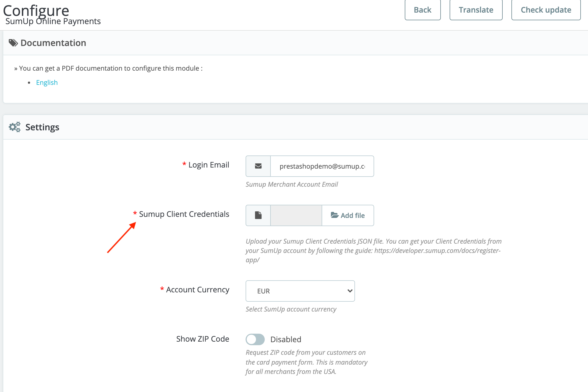Viewport: 588px width, 392px height.
Task: Click the Settings section header
Action: [42, 127]
